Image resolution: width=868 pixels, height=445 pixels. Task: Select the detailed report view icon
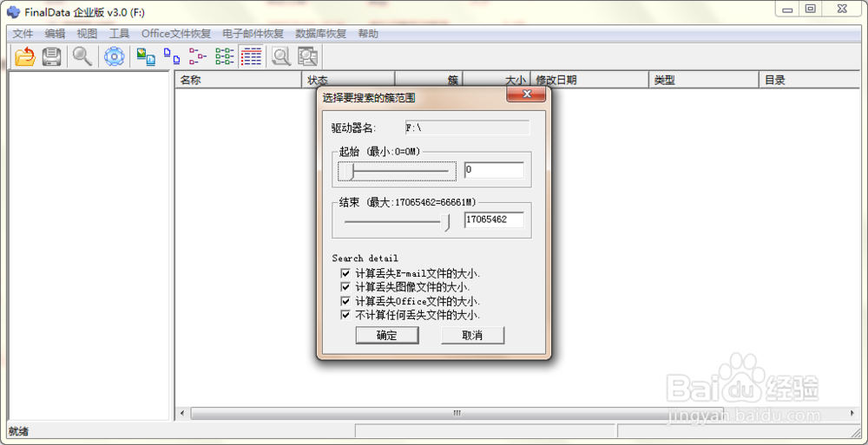click(252, 56)
